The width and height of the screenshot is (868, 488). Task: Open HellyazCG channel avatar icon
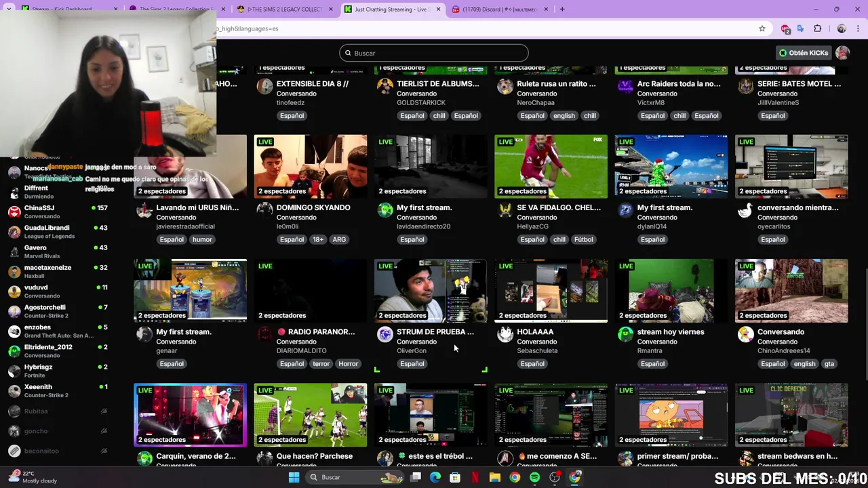pyautogui.click(x=505, y=209)
